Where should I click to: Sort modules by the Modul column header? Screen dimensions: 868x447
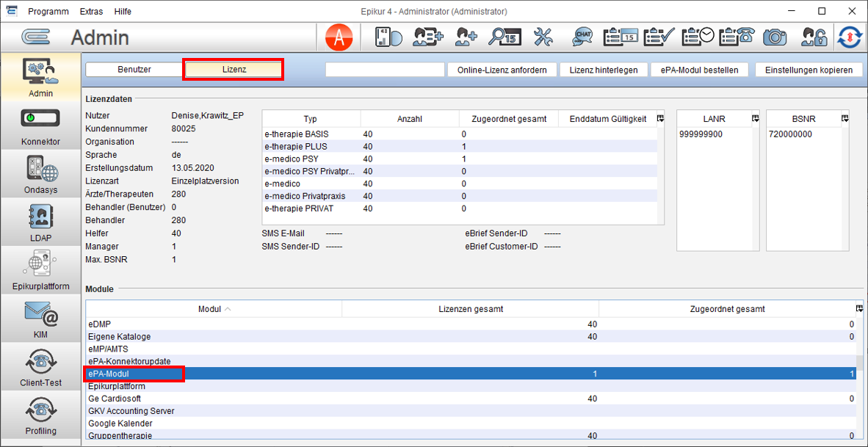[x=214, y=309]
